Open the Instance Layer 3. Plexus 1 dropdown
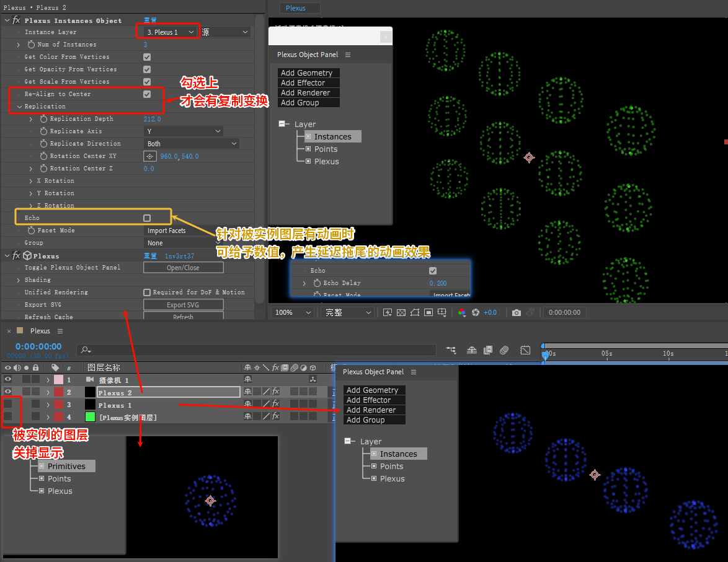This screenshot has width=728, height=562. (x=171, y=32)
